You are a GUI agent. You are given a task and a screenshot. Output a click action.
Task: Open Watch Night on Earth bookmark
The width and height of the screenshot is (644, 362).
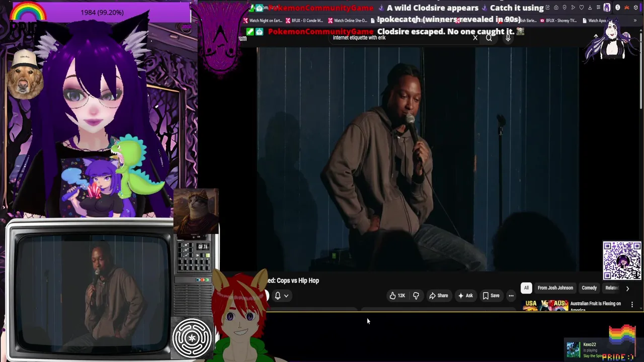pos(263,21)
